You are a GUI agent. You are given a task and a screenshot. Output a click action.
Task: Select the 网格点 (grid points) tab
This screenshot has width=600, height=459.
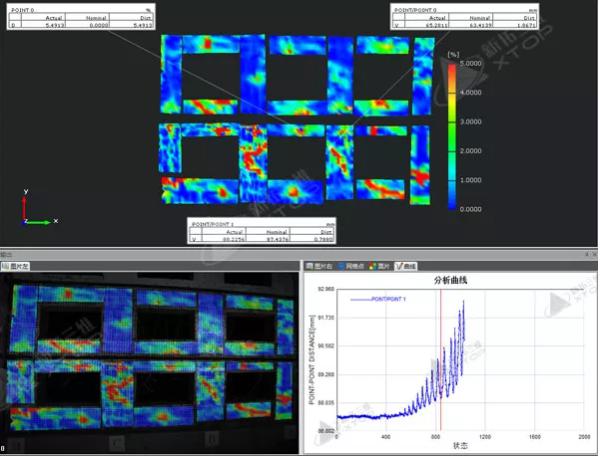tap(353, 266)
